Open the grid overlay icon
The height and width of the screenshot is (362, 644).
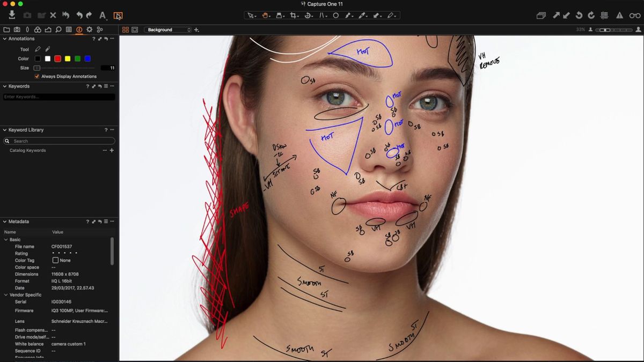click(x=604, y=15)
